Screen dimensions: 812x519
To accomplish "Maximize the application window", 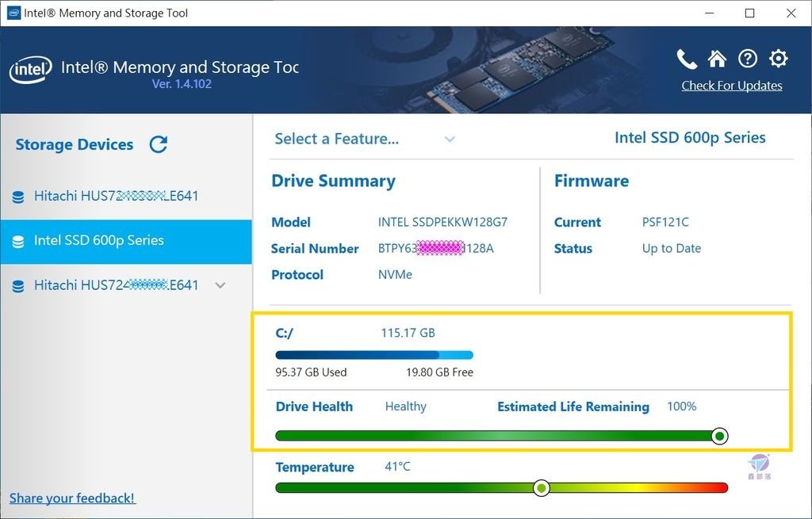I will [x=749, y=13].
